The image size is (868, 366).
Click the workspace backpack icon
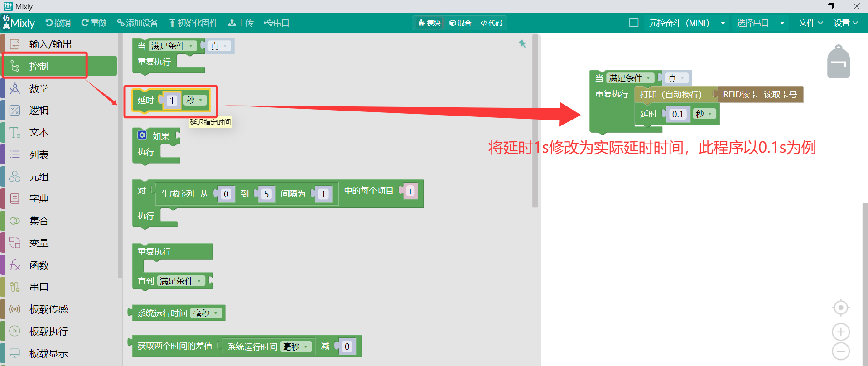839,62
